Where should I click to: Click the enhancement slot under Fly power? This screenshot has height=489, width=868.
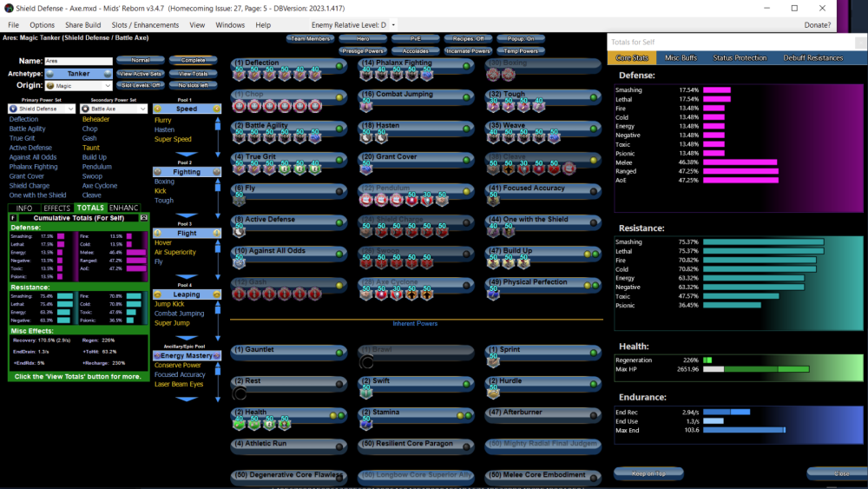tap(239, 201)
